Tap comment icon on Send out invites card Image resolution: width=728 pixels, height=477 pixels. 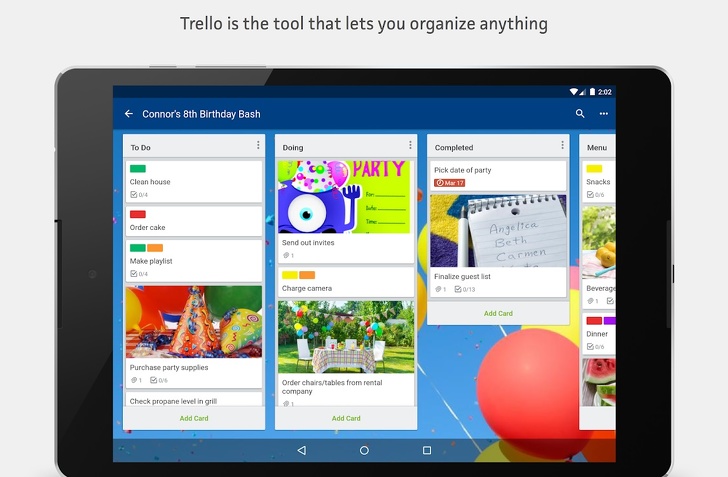coord(287,256)
